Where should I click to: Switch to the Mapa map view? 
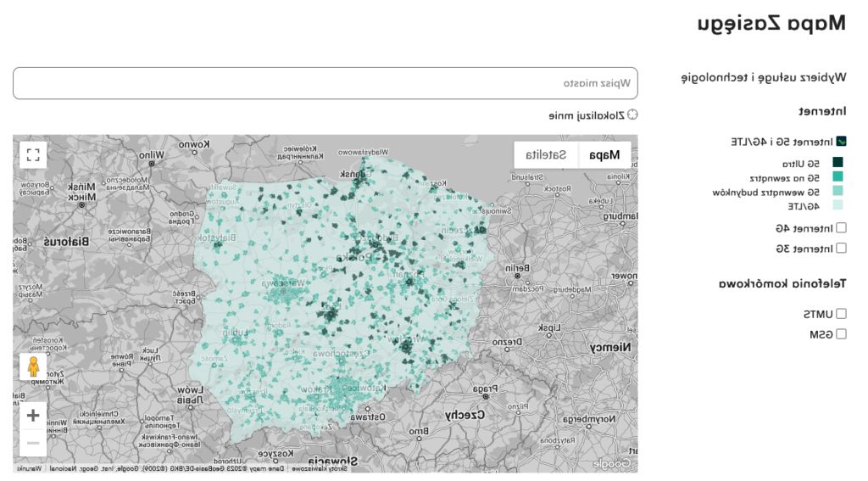pos(604,154)
